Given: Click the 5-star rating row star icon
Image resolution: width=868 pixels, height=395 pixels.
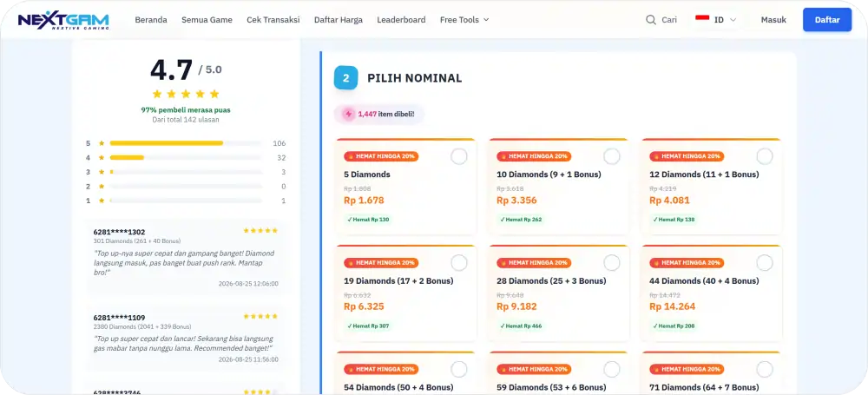Looking at the screenshot, I should pyautogui.click(x=102, y=143).
